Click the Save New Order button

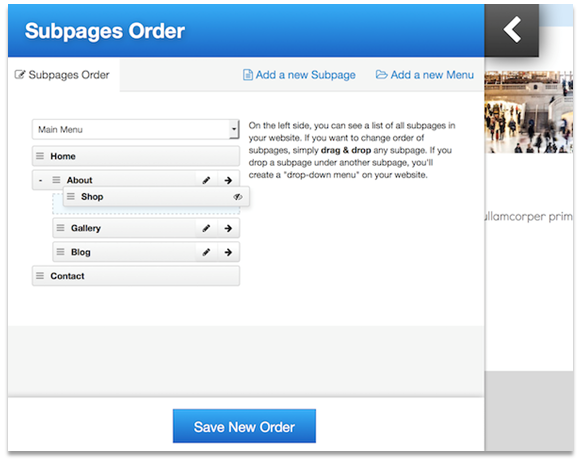pos(244,426)
